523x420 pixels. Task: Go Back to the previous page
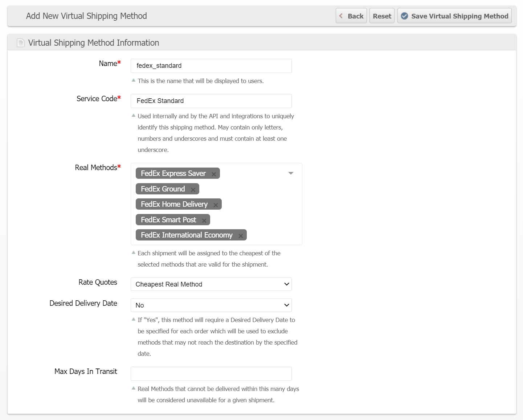pyautogui.click(x=351, y=16)
